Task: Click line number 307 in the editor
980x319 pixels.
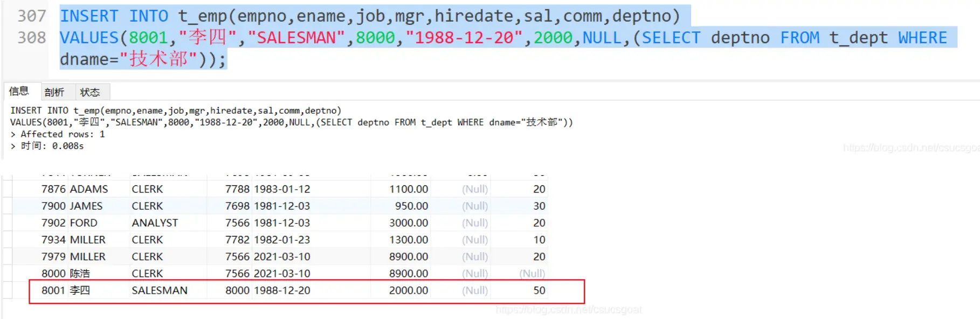Action: 32,16
